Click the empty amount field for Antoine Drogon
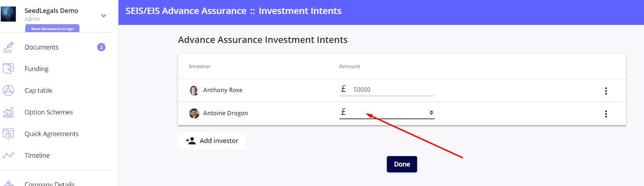This screenshot has height=186, width=644. coord(387,112)
